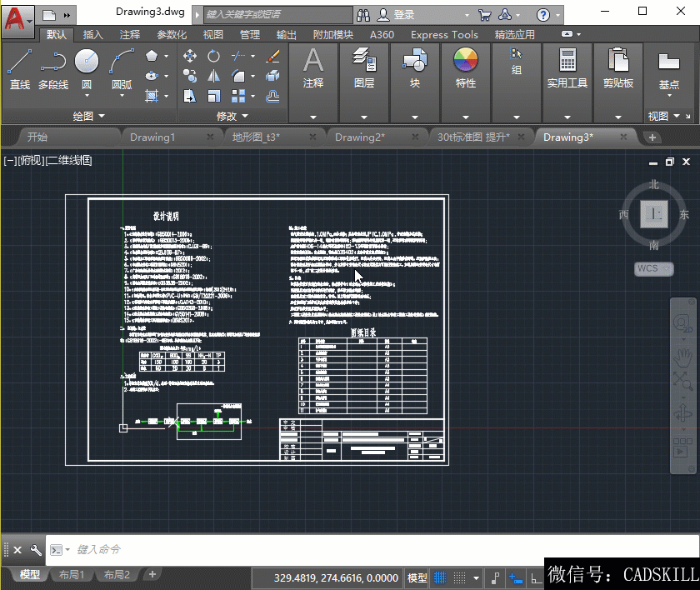The width and height of the screenshot is (700, 590).
Task: Switch to the 布局1 layout tab
Action: (x=71, y=575)
